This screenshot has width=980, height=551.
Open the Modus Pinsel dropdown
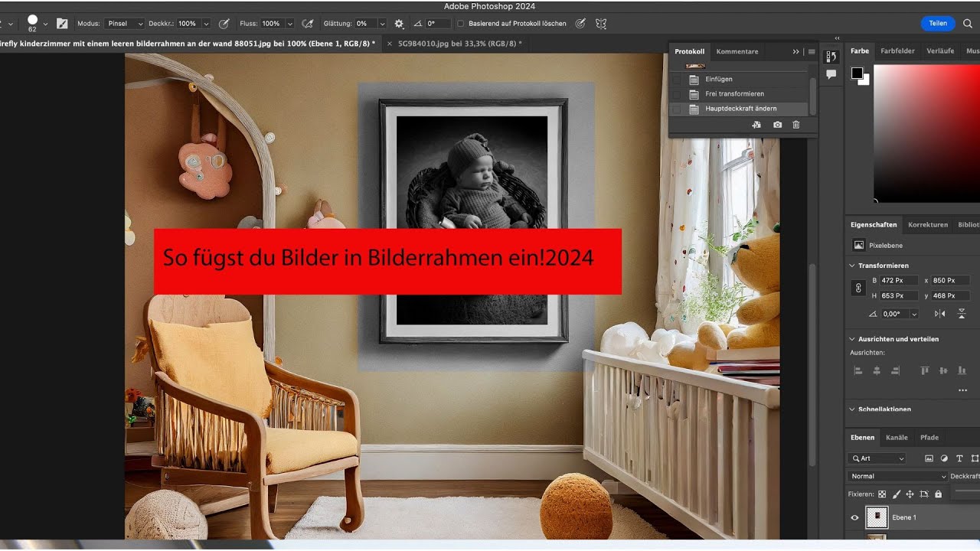point(125,24)
